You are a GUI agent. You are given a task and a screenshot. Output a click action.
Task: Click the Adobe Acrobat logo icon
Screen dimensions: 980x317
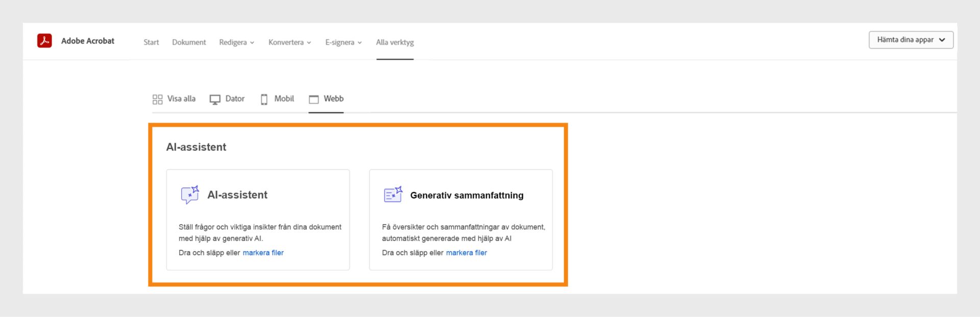point(44,41)
